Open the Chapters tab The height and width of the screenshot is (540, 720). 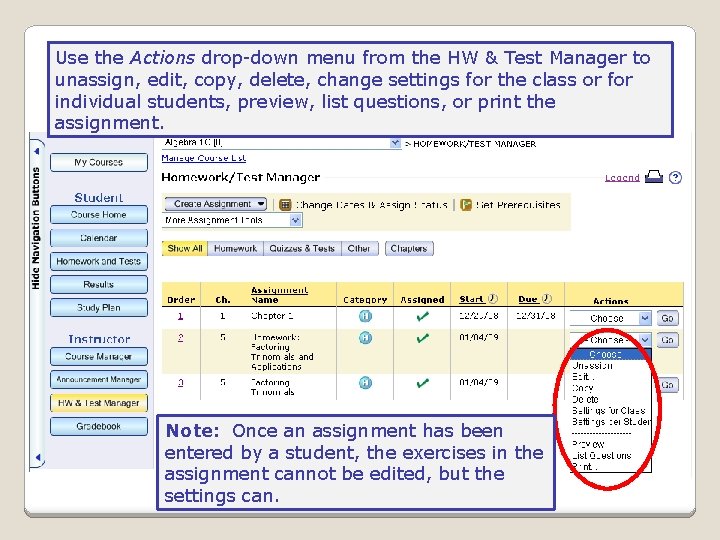pyautogui.click(x=409, y=248)
